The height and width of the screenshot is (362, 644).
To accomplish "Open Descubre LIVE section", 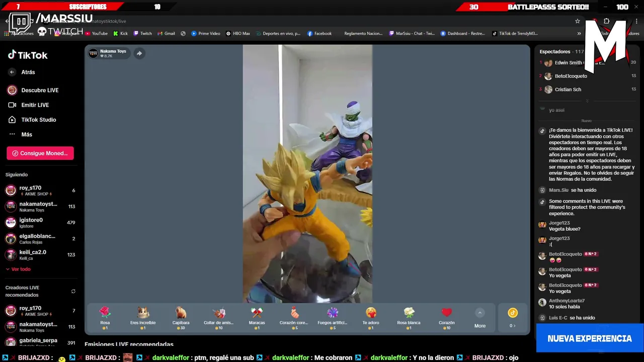I will point(40,90).
